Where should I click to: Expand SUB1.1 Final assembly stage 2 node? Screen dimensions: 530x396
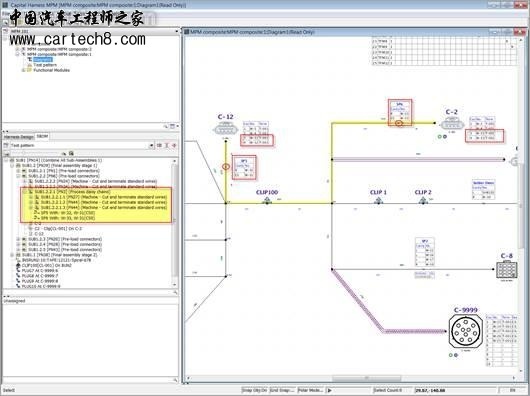pyautogui.click(x=12, y=255)
